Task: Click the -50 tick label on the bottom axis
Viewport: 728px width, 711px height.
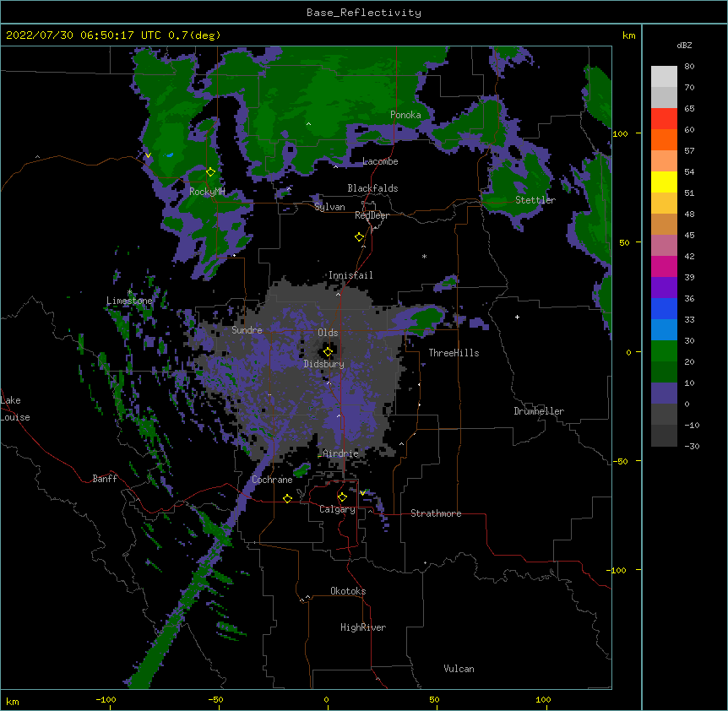Action: click(215, 699)
